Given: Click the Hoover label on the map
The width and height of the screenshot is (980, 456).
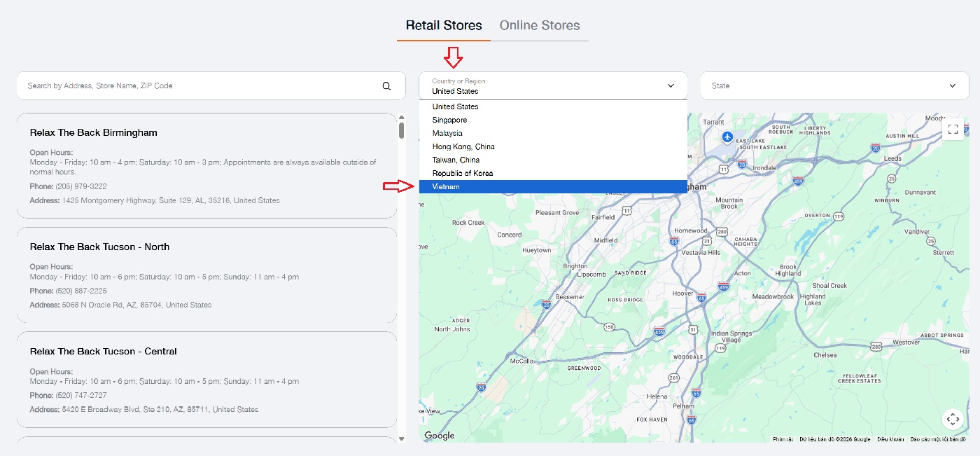Looking at the screenshot, I should point(682,294).
